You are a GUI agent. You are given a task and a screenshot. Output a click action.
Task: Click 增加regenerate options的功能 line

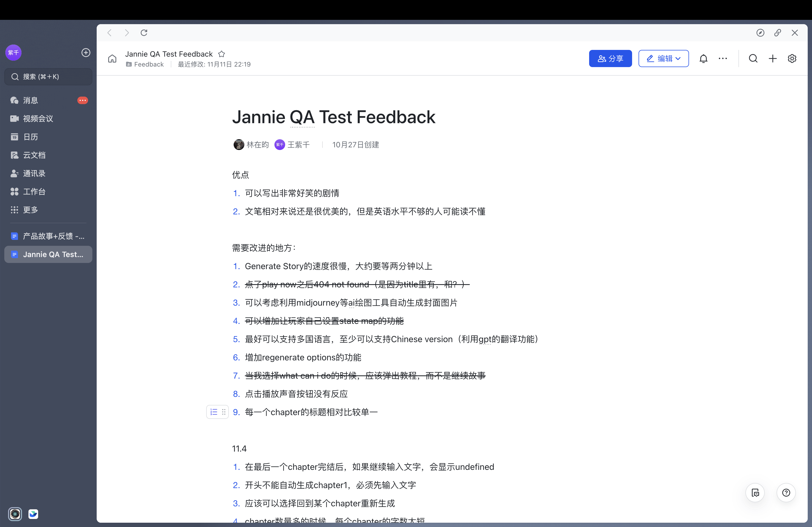coord(303,357)
